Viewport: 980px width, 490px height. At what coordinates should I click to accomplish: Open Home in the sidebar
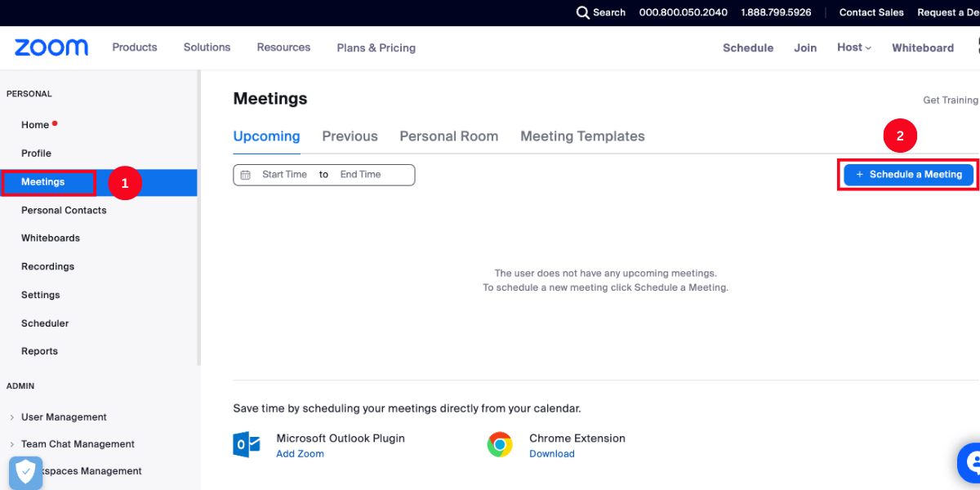(35, 125)
